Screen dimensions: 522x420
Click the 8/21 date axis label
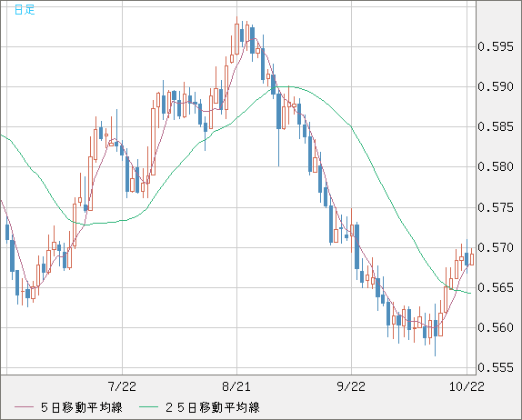(236, 386)
